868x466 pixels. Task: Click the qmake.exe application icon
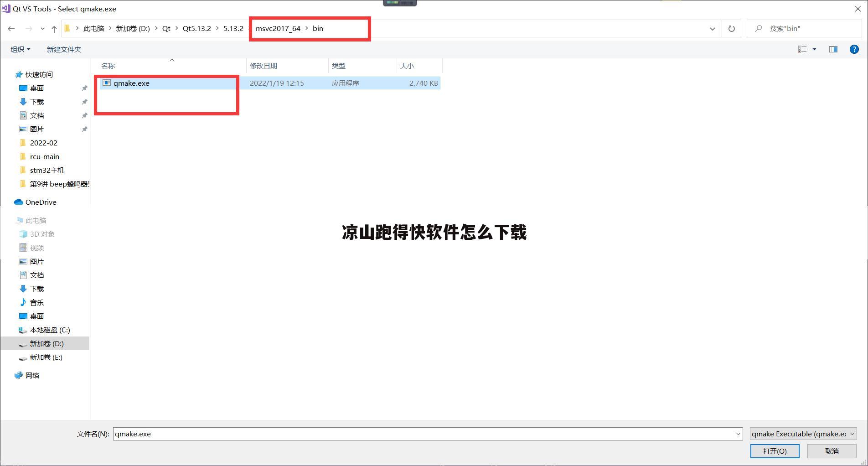[107, 83]
